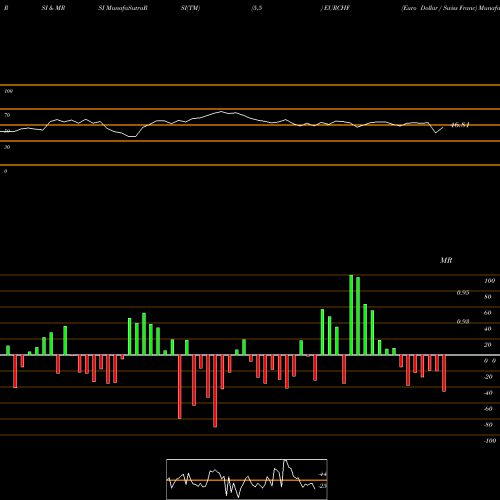Click the 25 label in mini chart
The height and width of the screenshot is (500, 500).
323,486
